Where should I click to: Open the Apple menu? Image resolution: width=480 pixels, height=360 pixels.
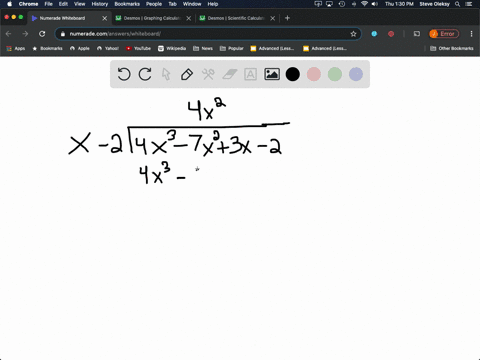click(x=9, y=4)
